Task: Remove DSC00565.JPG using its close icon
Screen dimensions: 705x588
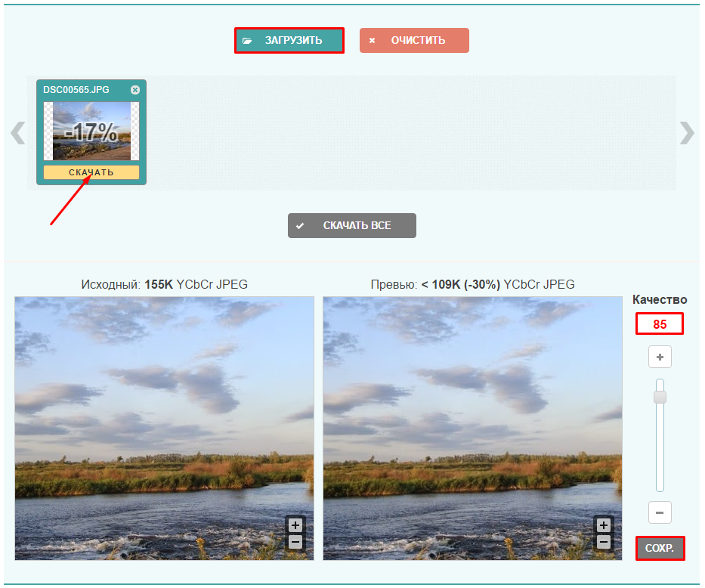Action: 135,90
